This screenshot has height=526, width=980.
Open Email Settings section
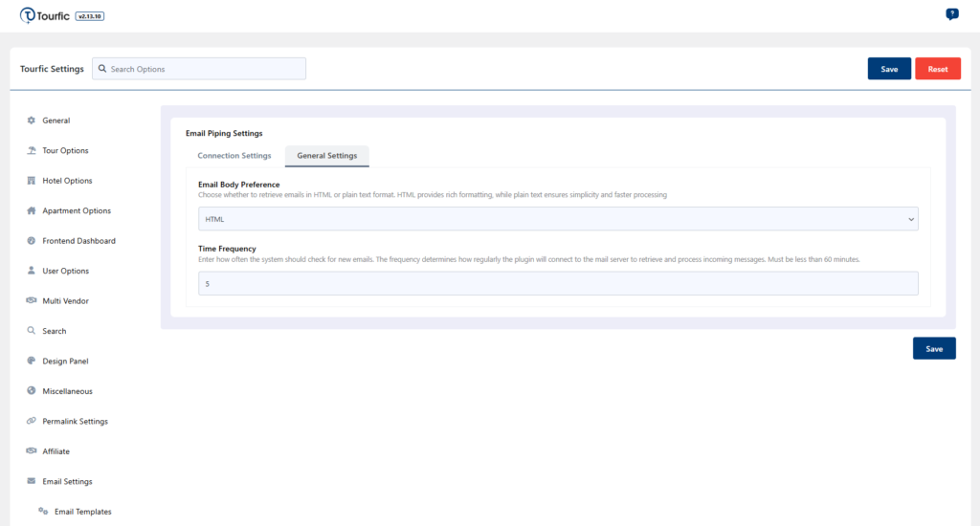tap(68, 481)
